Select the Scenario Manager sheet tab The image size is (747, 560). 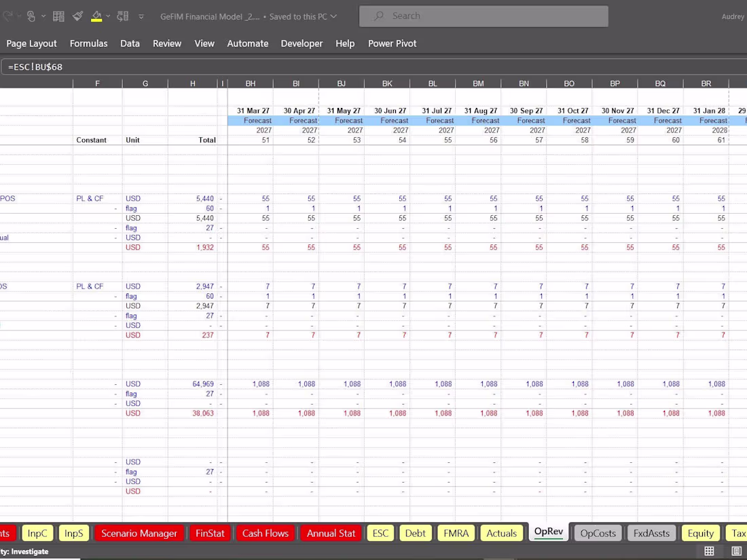[x=139, y=534]
